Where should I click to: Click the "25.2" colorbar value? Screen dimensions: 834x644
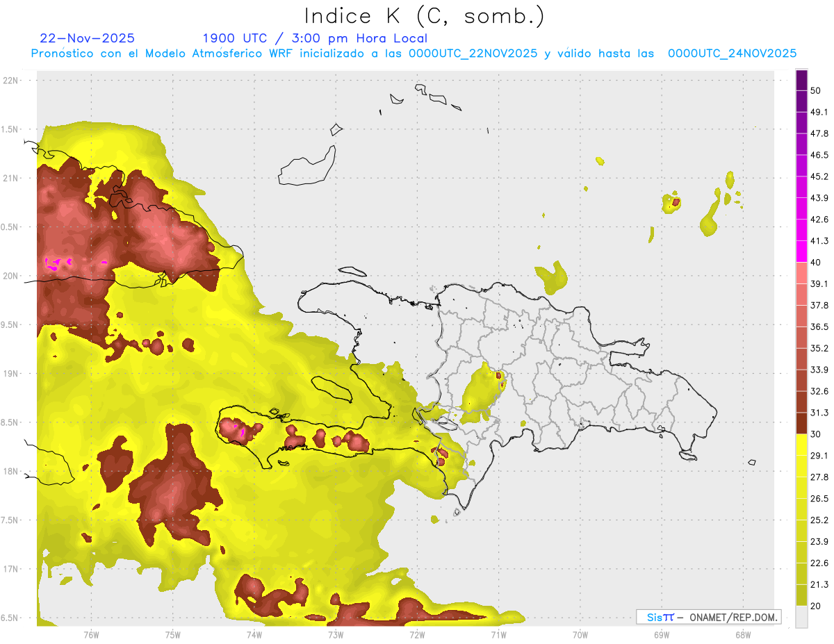coord(819,520)
